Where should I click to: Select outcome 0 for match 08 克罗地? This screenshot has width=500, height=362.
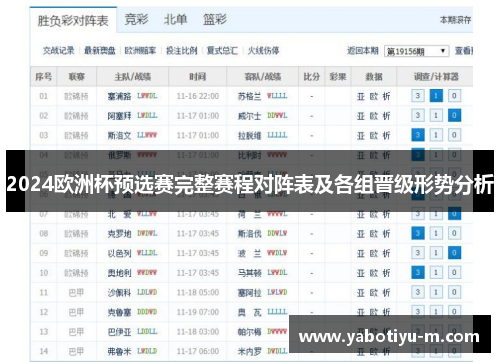click(454, 233)
